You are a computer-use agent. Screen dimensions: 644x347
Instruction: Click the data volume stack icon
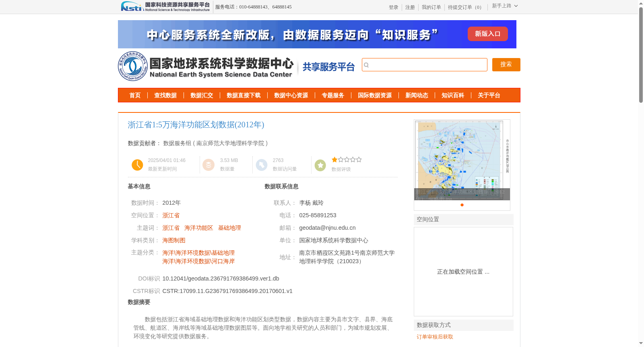[208, 165]
